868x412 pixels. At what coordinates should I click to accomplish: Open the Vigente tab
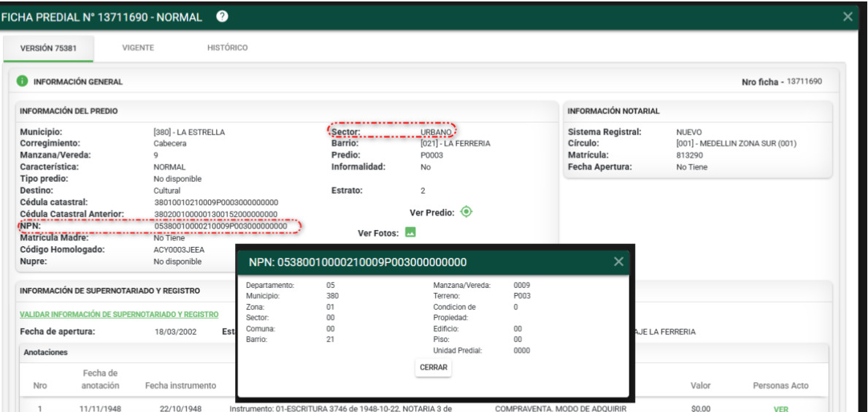pos(137,48)
